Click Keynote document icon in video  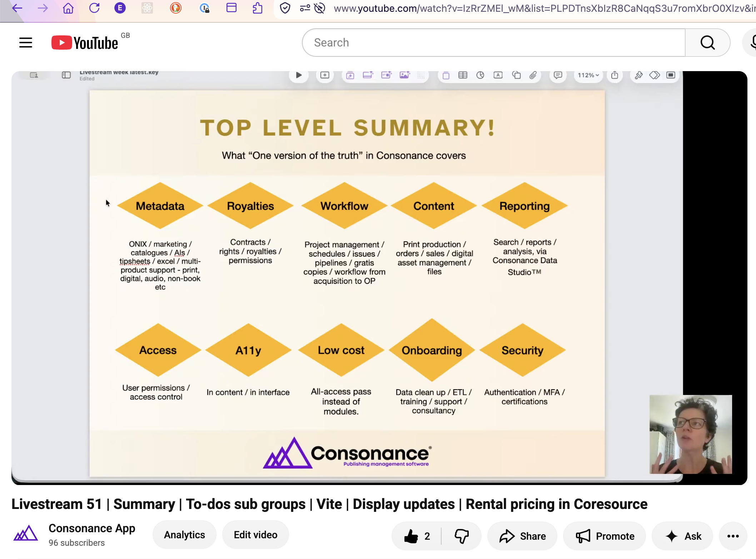tap(671, 75)
